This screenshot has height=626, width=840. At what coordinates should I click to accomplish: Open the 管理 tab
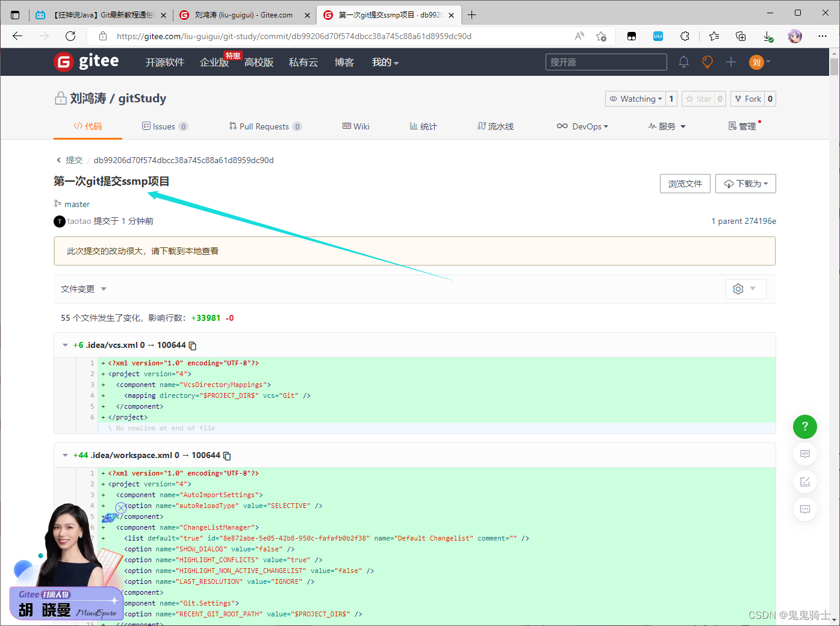[x=742, y=126]
